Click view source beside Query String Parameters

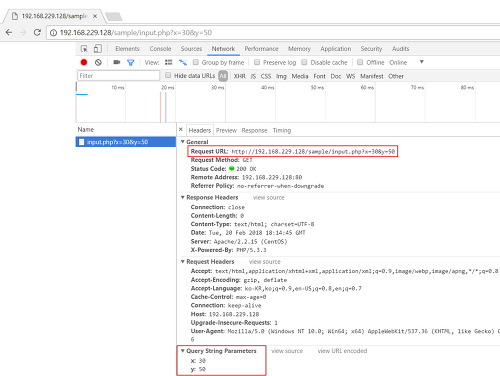287,351
